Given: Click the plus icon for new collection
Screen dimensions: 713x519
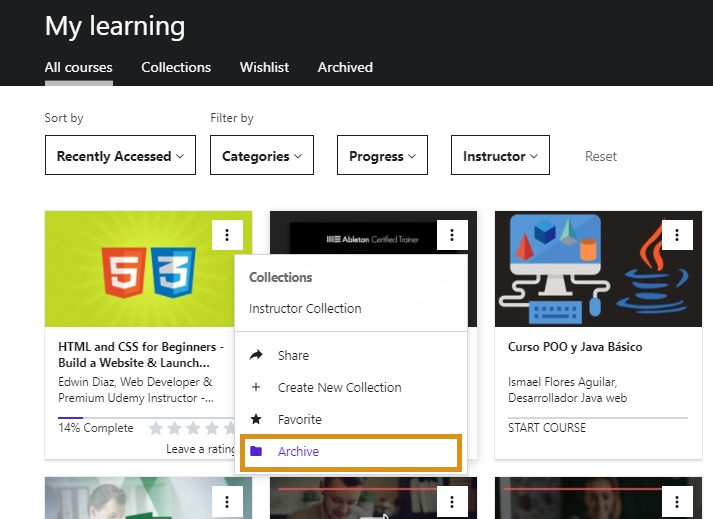Looking at the screenshot, I should (x=256, y=387).
